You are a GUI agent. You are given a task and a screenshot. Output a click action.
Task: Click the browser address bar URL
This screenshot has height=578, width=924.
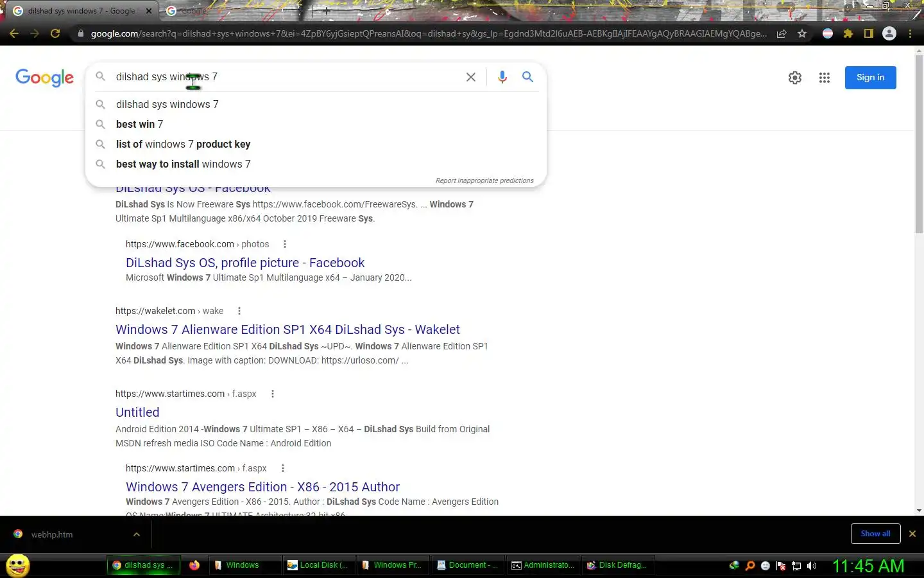click(428, 33)
